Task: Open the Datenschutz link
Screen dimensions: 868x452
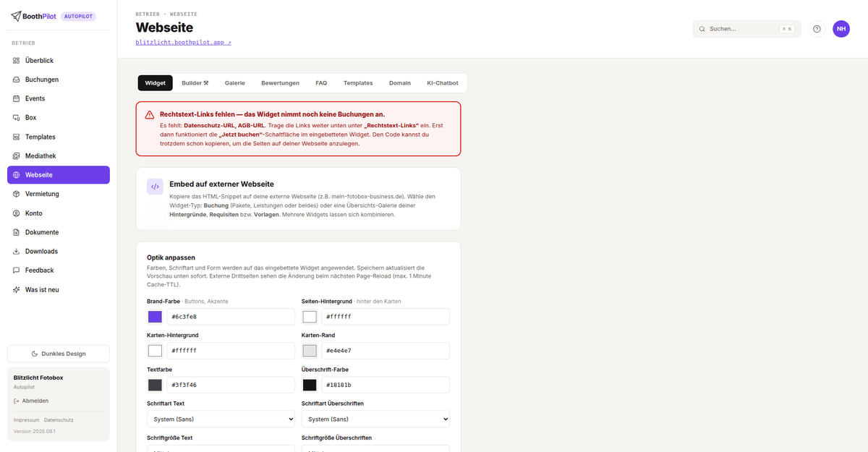Action: pos(59,419)
